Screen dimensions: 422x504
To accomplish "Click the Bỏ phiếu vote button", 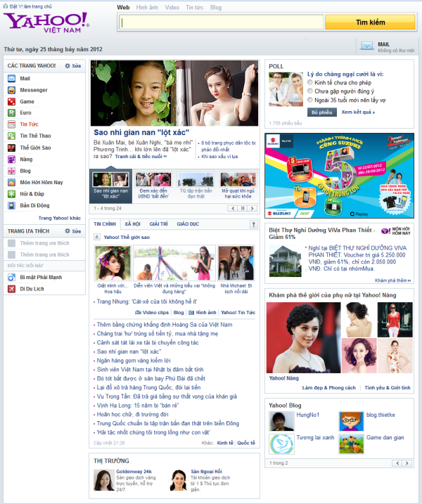I will [322, 112].
